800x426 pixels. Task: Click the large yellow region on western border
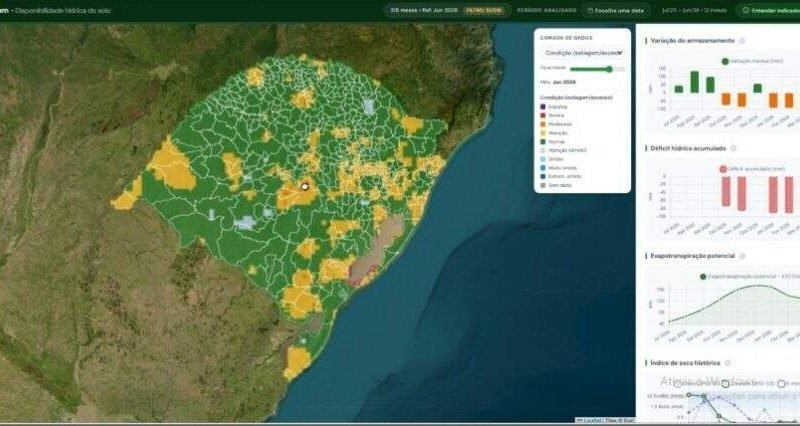point(171,165)
